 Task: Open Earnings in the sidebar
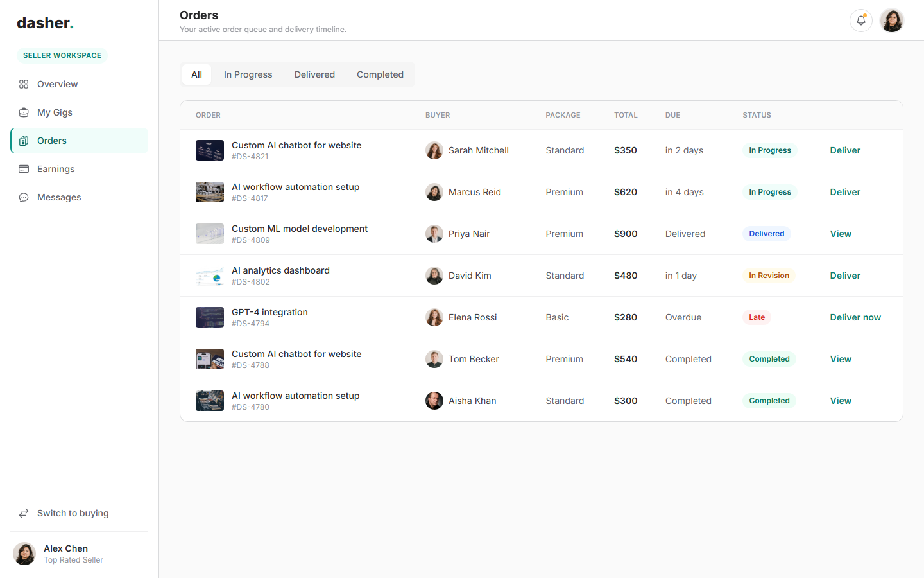coord(80,169)
